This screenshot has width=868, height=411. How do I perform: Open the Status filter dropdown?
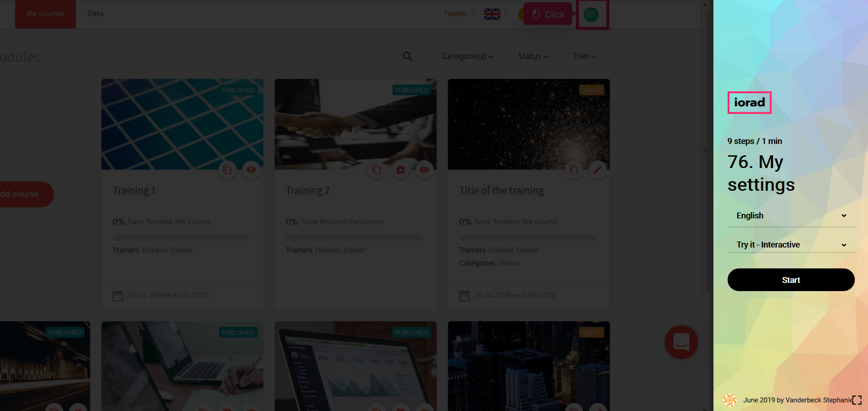click(533, 56)
